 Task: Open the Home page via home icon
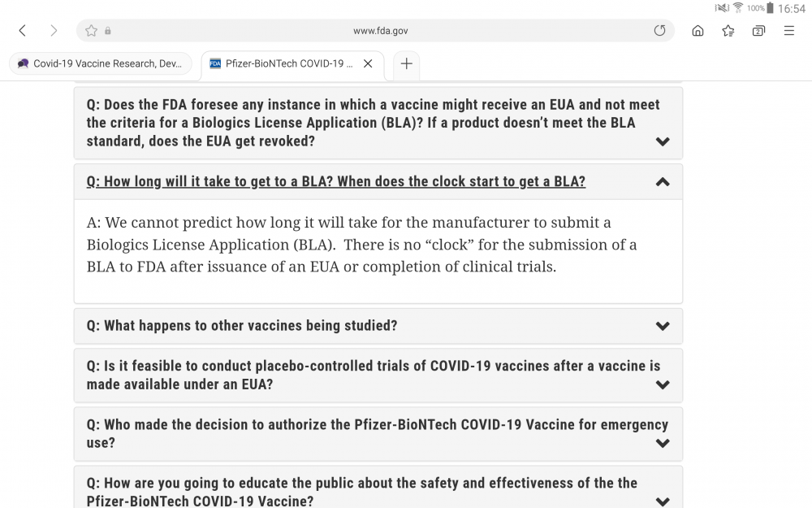tap(698, 30)
